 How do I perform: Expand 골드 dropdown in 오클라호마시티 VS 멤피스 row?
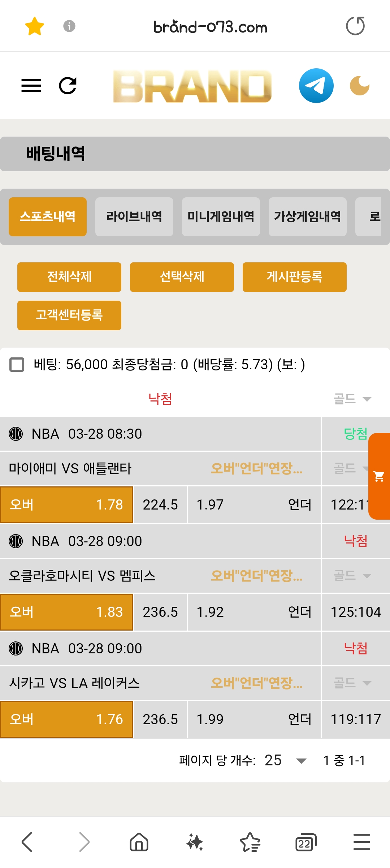352,576
